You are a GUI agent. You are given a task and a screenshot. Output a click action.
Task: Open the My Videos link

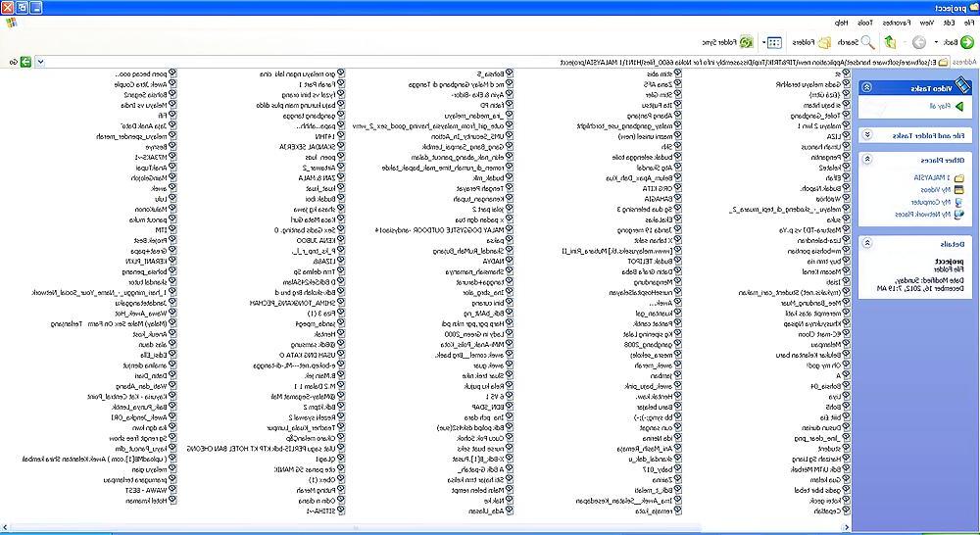[936, 189]
